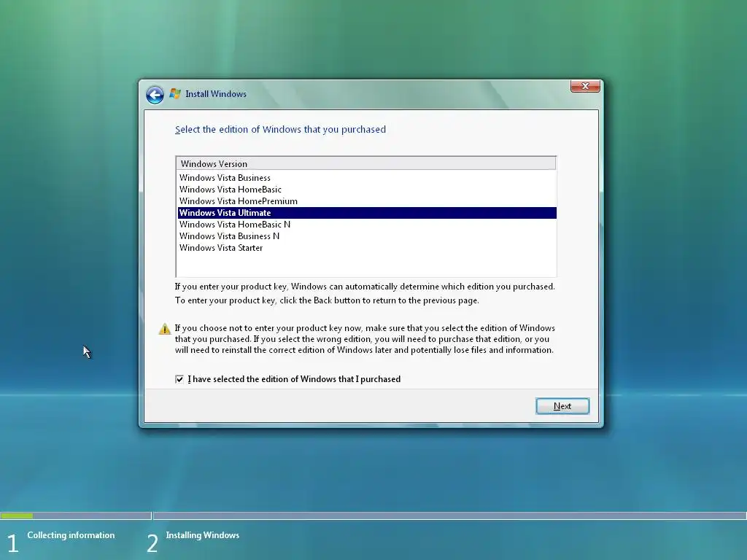Select Windows Vista Starter edition
Viewport: 747px width, 560px height.
coord(367,248)
